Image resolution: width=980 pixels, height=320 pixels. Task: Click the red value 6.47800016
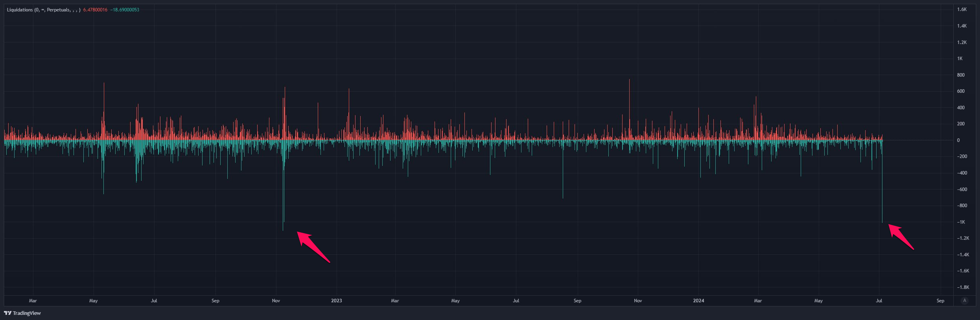point(95,10)
